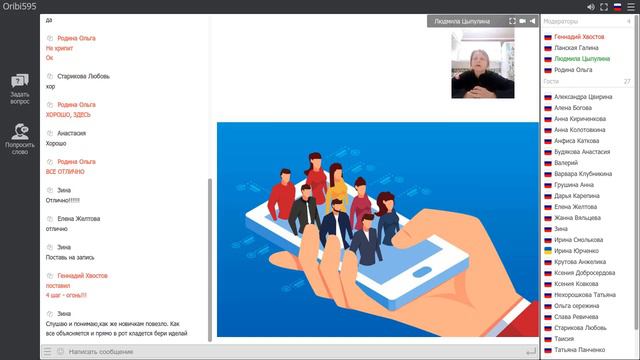Viewport: 640px width, 360px height.
Task: Click chat message "Поставь на запись"
Action: point(70,258)
